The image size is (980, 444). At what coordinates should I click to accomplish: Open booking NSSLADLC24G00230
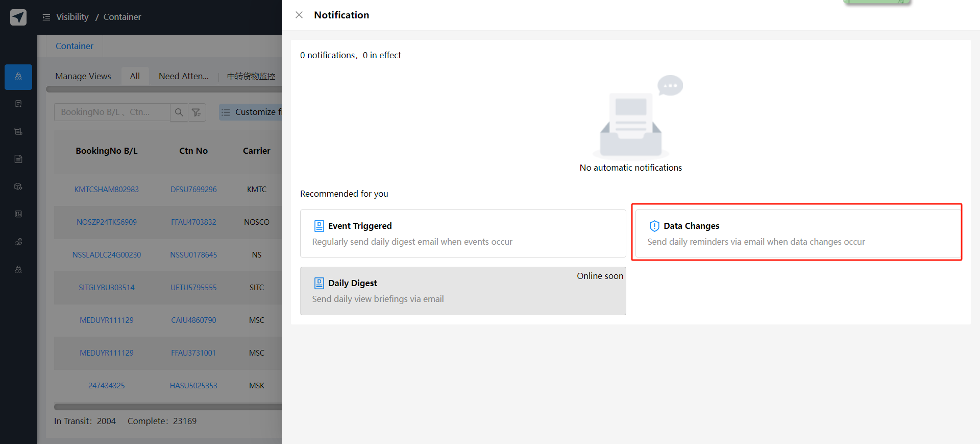107,255
